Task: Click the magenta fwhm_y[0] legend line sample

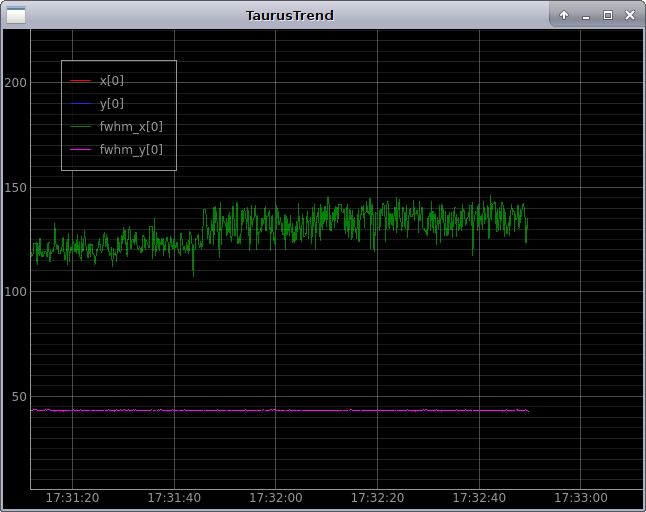Action: 81,150
